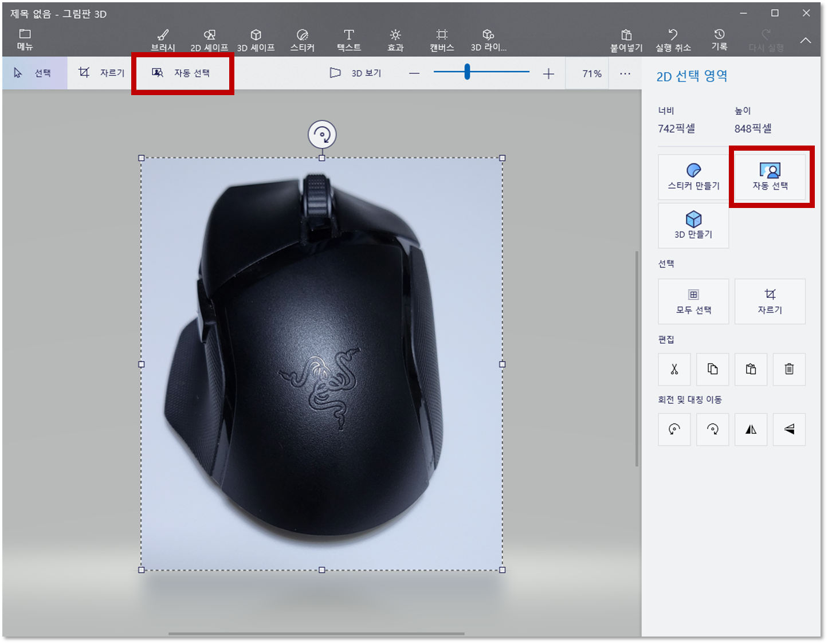Open the 2D 셰이프 tab
828x644 pixels.
click(x=209, y=40)
